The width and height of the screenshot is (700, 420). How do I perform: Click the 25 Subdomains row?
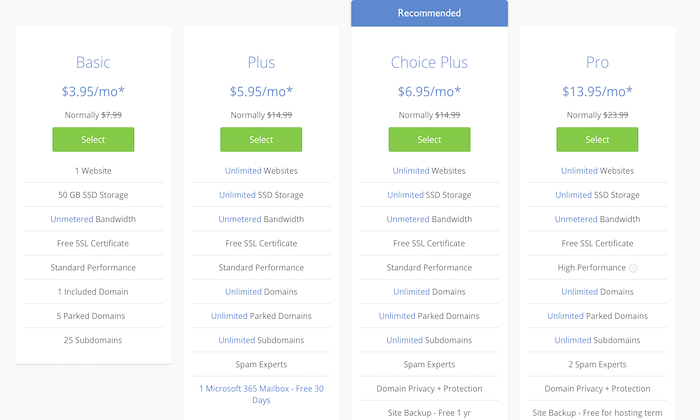[x=93, y=340]
